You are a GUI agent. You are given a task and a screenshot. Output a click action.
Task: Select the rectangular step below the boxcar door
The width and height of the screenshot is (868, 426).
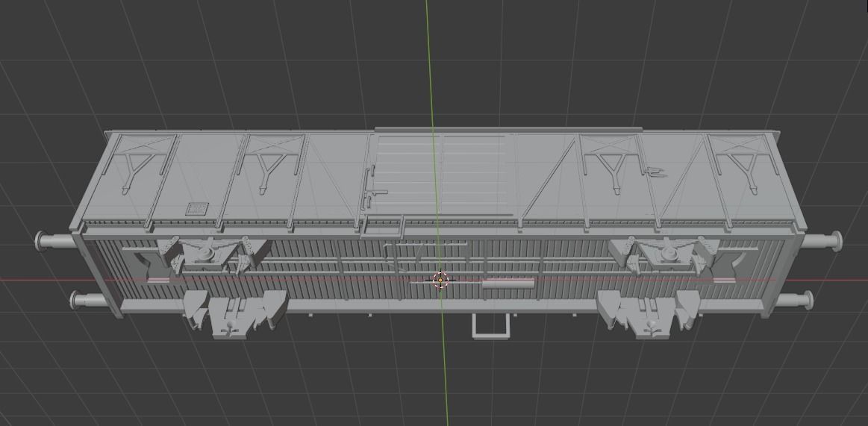click(490, 326)
